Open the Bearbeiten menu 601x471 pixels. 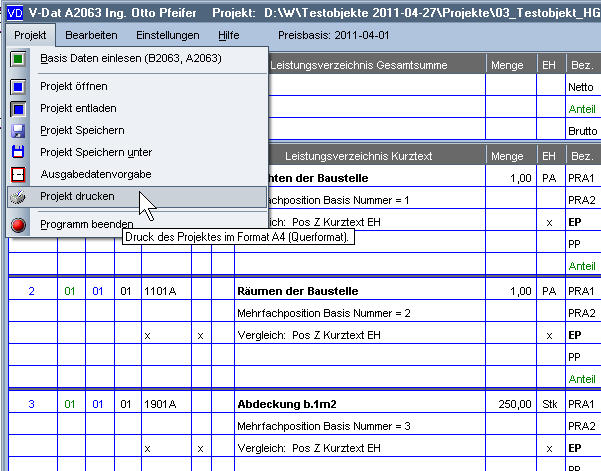click(91, 35)
